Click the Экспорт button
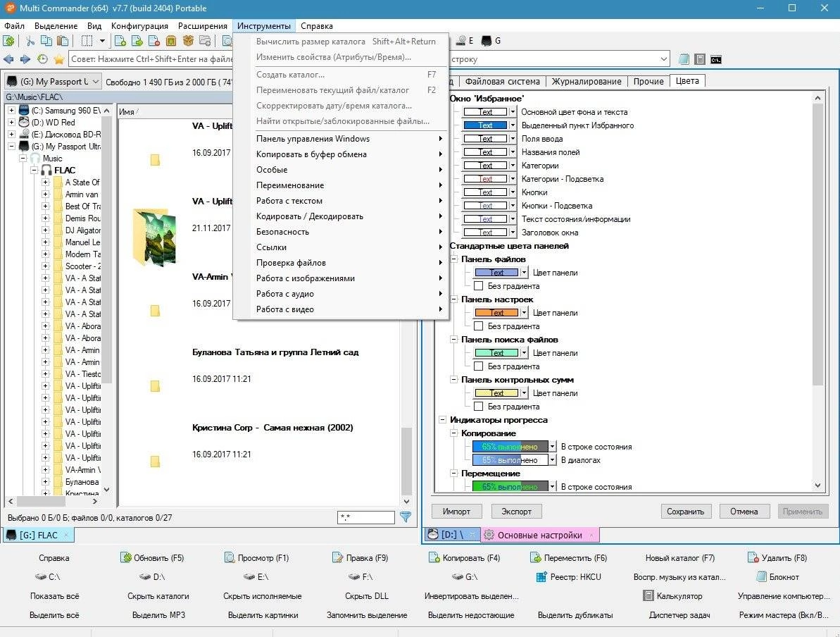The image size is (840, 637). point(516,512)
